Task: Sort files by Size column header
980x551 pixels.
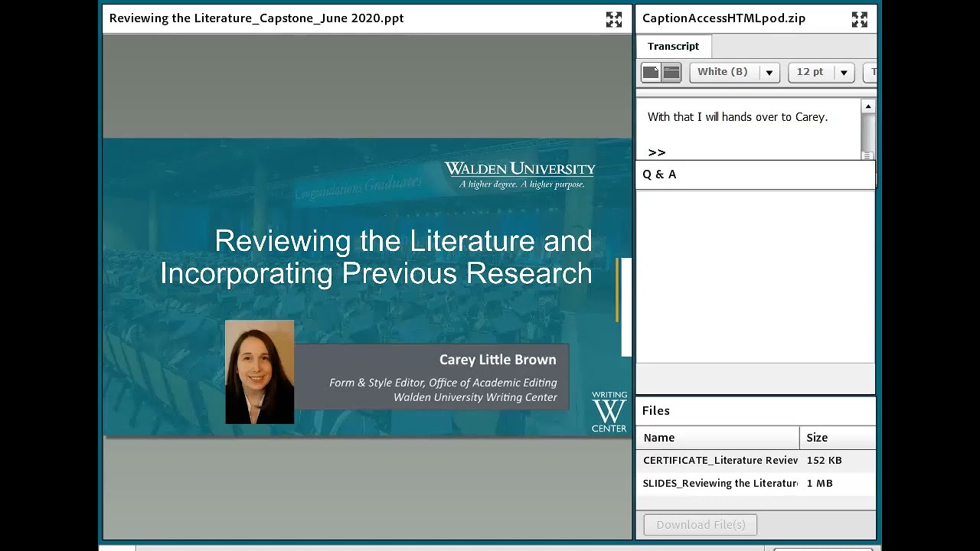Action: (x=838, y=438)
